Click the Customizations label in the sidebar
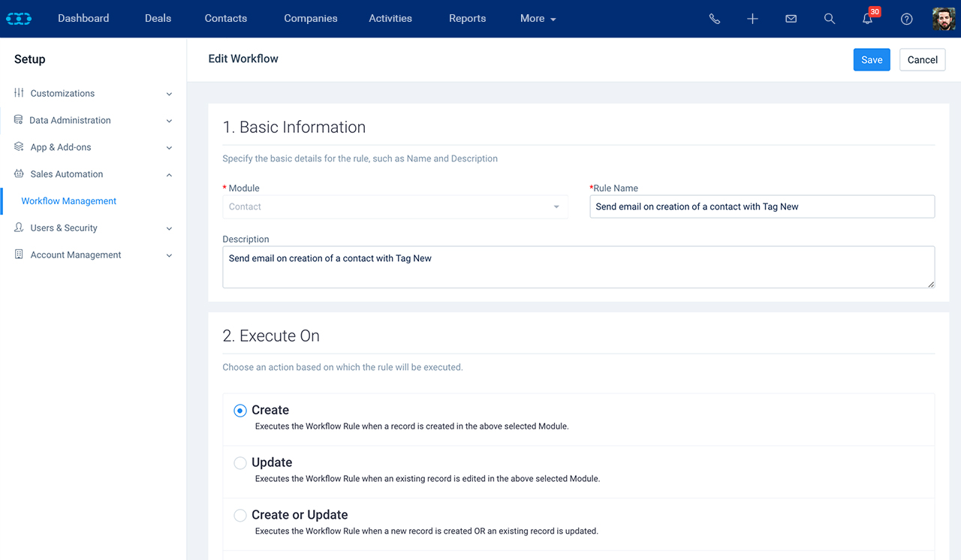The image size is (961, 560). click(x=62, y=94)
